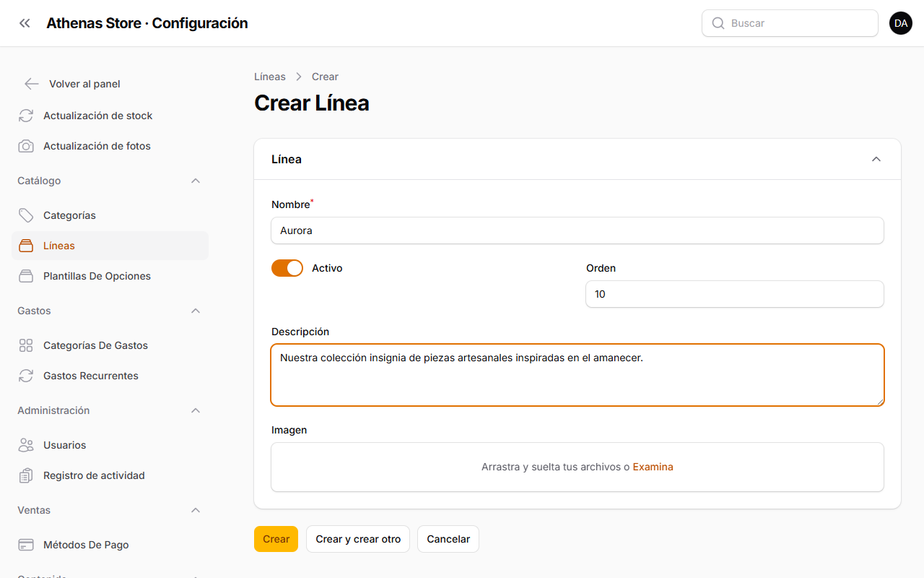The height and width of the screenshot is (578, 924).
Task: Click the Athenas Store · Configuración title
Action: click(x=147, y=23)
